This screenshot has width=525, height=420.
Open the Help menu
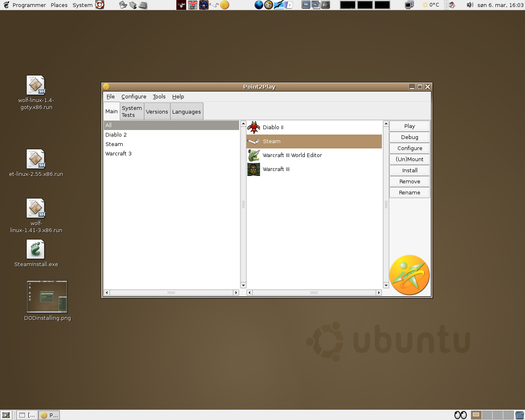coord(178,97)
